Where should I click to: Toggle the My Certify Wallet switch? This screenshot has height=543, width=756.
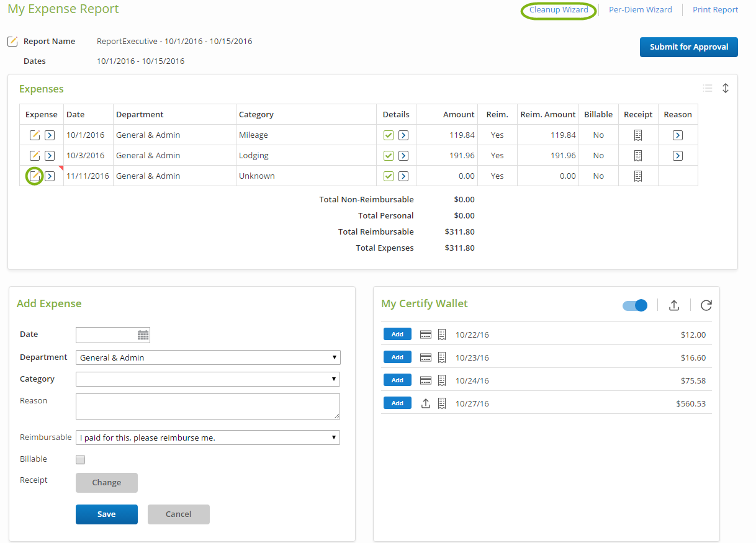click(635, 305)
